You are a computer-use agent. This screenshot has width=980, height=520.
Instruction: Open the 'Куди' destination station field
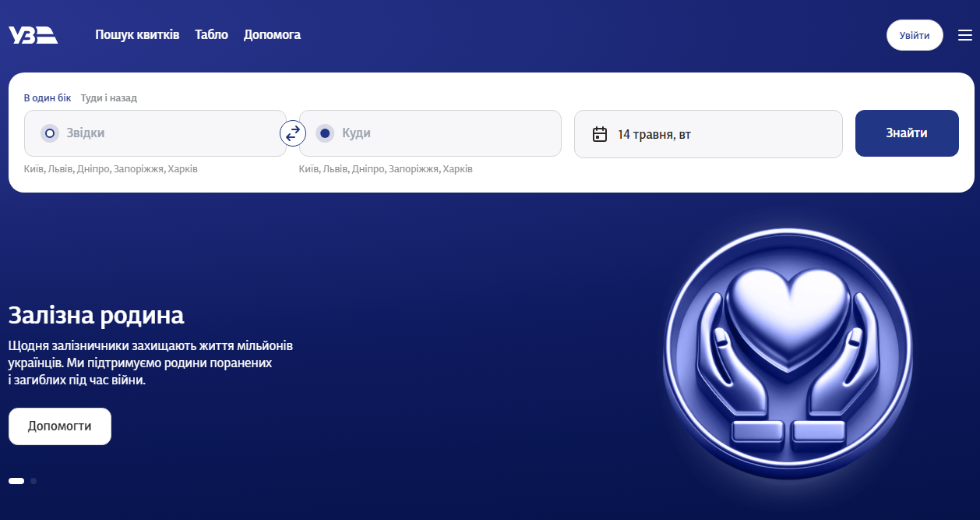pyautogui.click(x=436, y=133)
